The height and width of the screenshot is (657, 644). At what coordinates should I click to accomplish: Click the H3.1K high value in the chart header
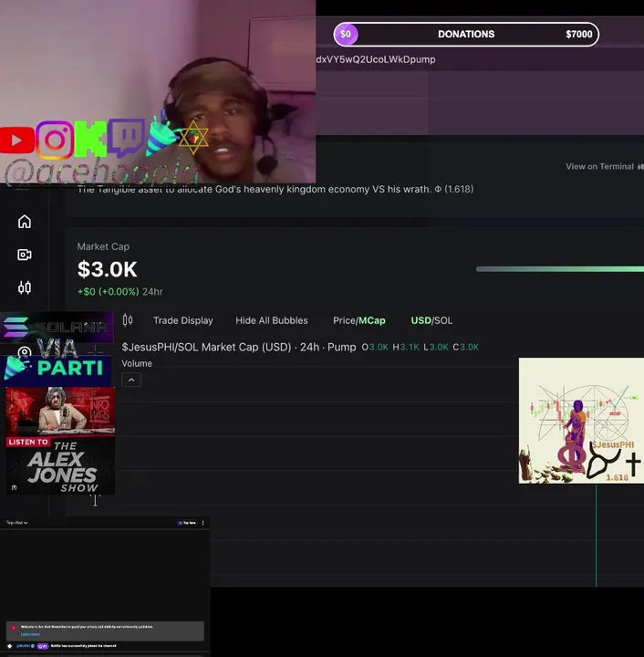coord(406,347)
